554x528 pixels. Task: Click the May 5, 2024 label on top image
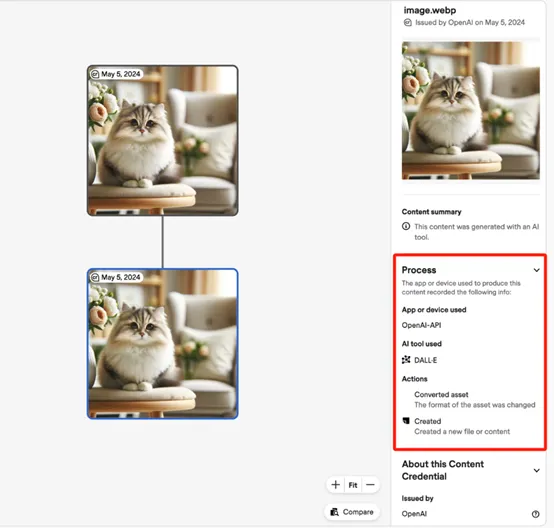(121, 74)
